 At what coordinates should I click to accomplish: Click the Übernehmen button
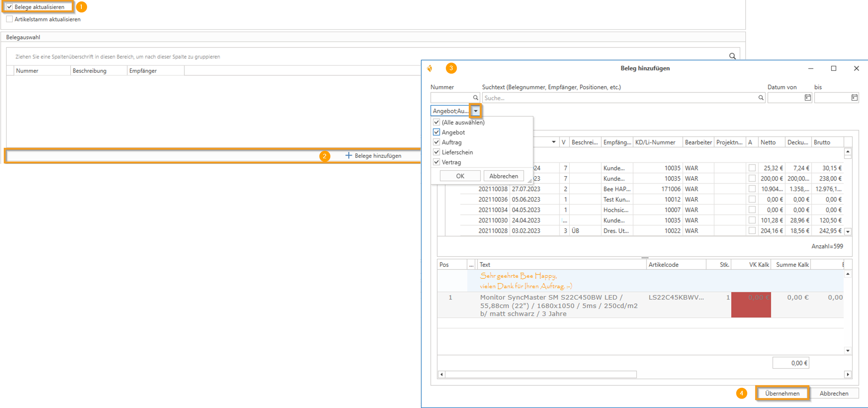pos(782,393)
